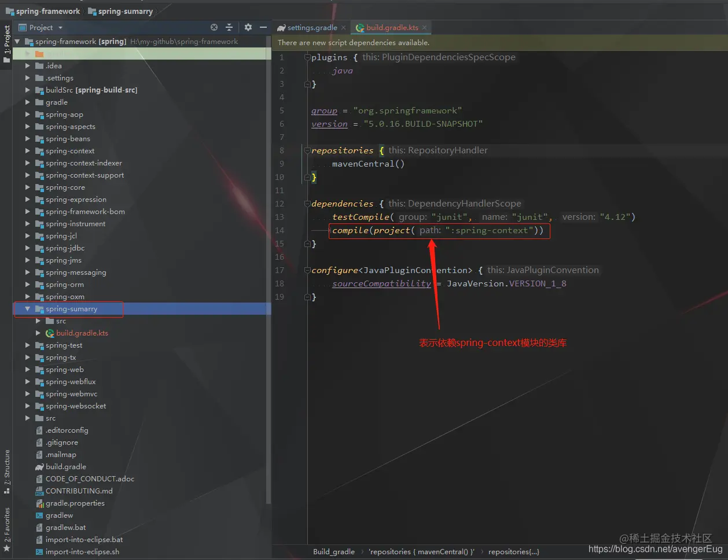Select spring-aspects in project tree
This screenshot has width=728, height=560.
71,127
